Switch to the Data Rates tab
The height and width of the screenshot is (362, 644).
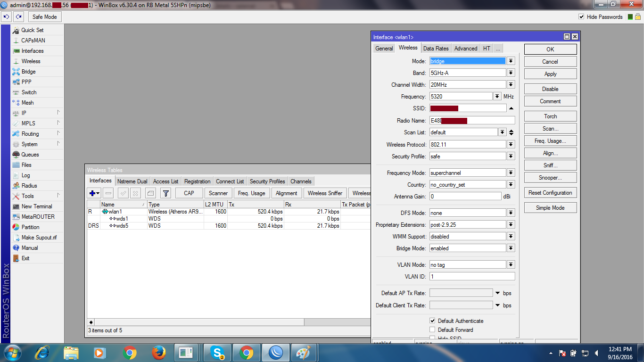click(435, 48)
